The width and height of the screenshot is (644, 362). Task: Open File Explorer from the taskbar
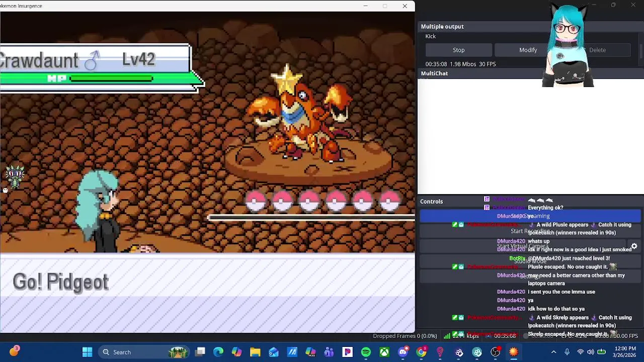pyautogui.click(x=255, y=352)
